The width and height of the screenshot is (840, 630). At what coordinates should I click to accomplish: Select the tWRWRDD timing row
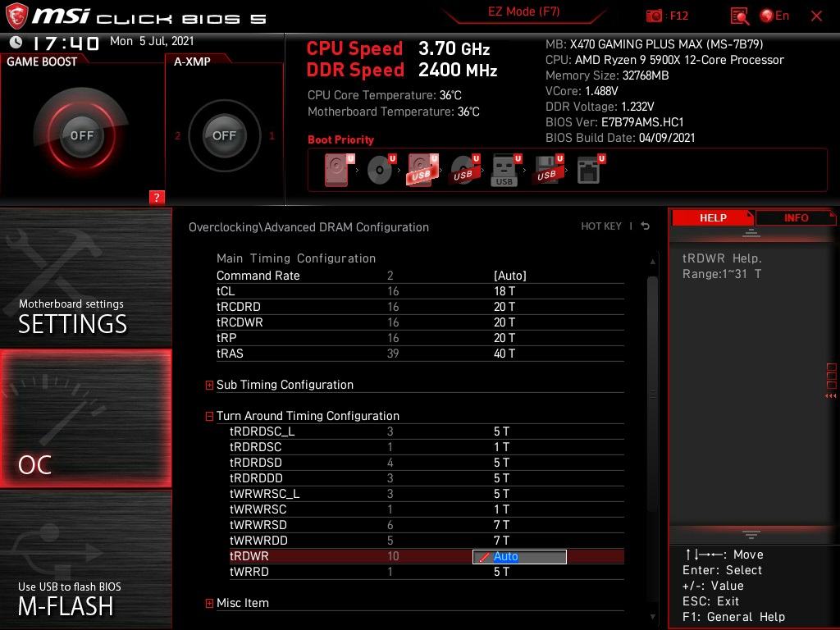(x=427, y=540)
